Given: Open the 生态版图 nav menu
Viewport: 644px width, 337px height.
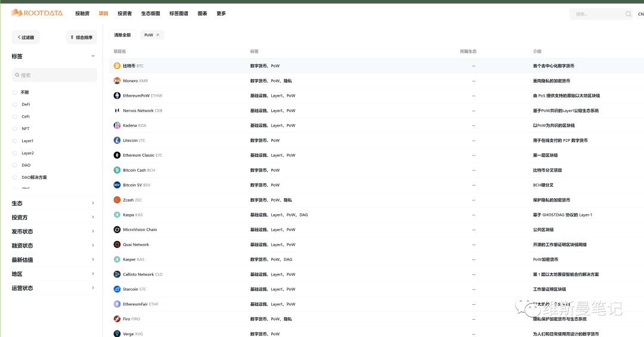Looking at the screenshot, I should pyautogui.click(x=150, y=14).
